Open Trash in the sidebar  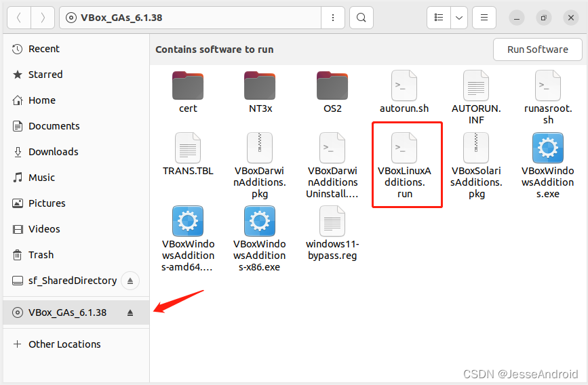(x=76, y=255)
